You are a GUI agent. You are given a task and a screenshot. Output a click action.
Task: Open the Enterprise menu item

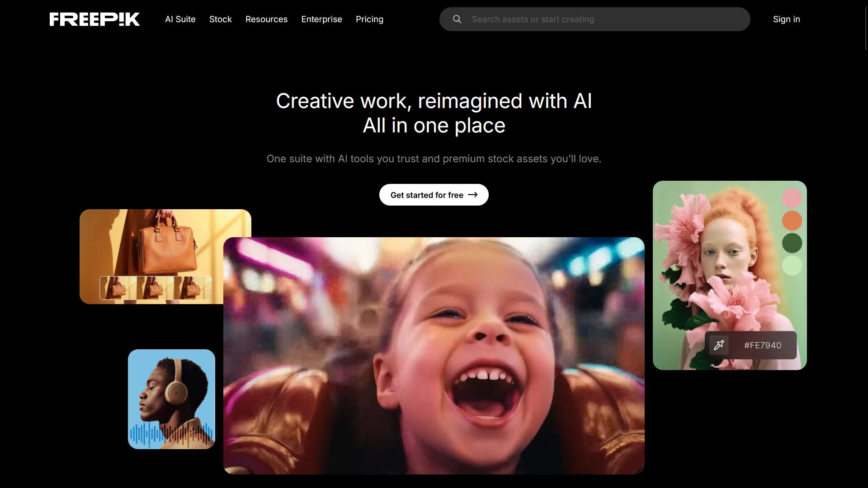tap(321, 19)
